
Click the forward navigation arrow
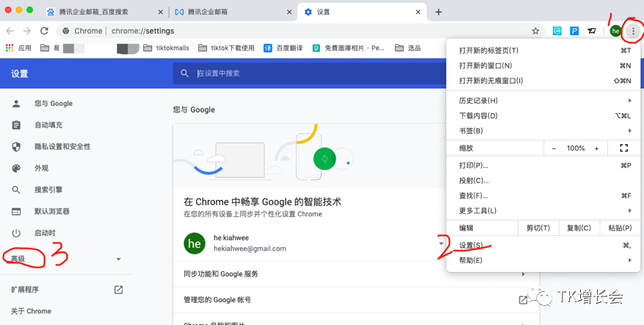coord(27,31)
